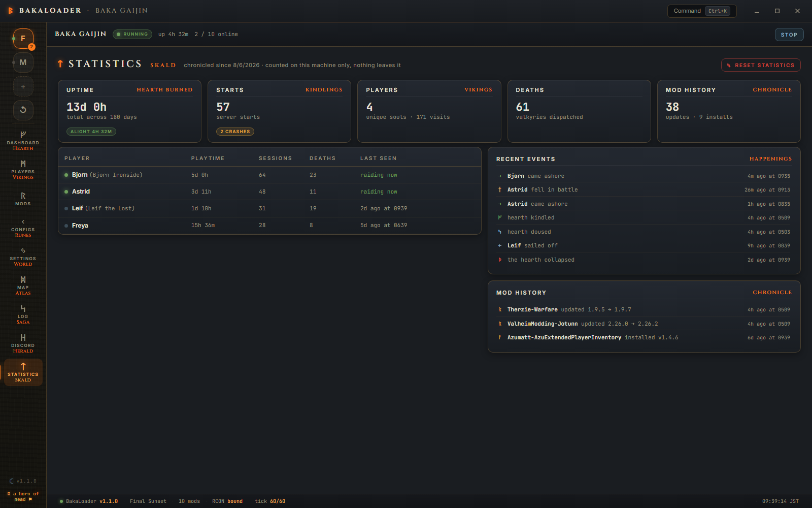Viewport: 812px width, 508px height.
Task: Click the 'RCON bound' status bar entry
Action: (227, 501)
